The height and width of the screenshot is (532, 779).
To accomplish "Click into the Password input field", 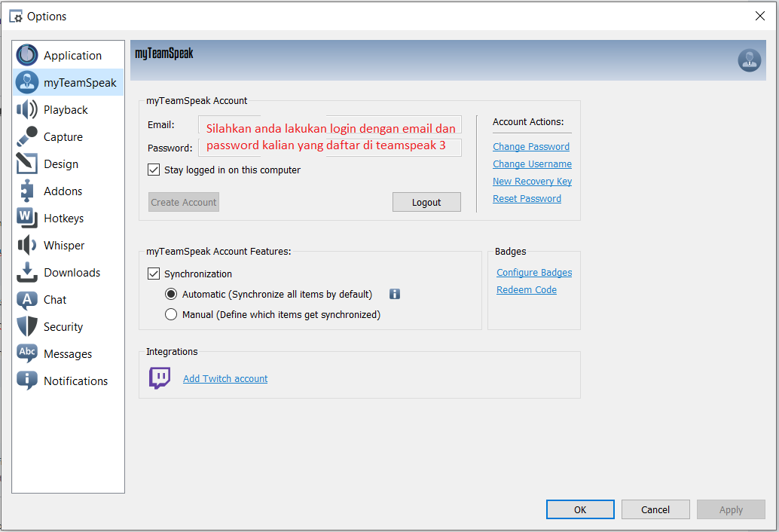I will click(330, 148).
